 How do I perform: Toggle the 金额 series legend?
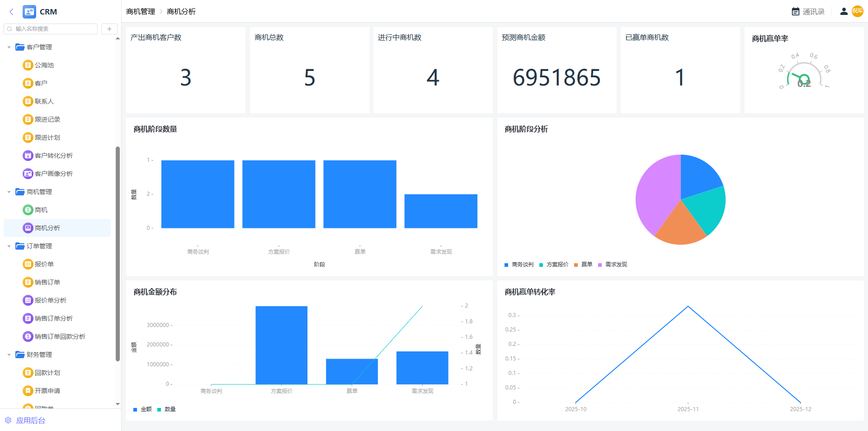tap(142, 409)
